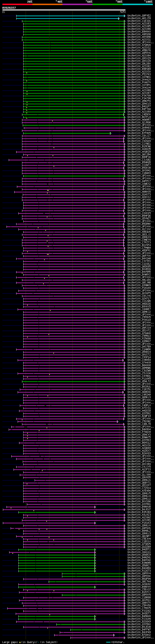
Task: Select hit label UniRef100_Q6CNP7
Action: [139, 536]
